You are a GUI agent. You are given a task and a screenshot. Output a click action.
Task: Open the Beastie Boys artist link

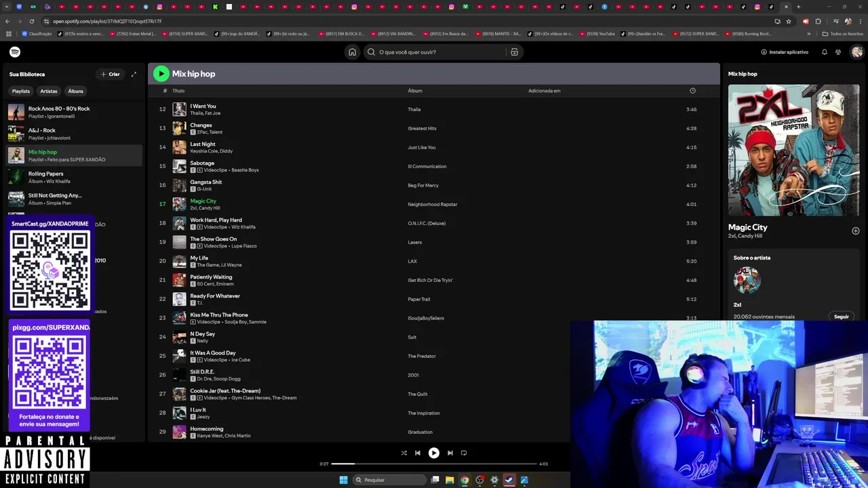point(245,170)
